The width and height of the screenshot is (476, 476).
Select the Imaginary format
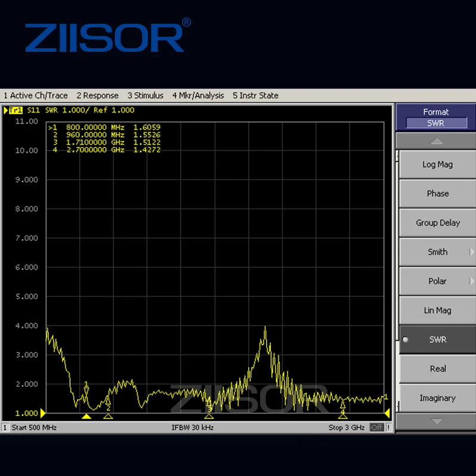click(437, 397)
